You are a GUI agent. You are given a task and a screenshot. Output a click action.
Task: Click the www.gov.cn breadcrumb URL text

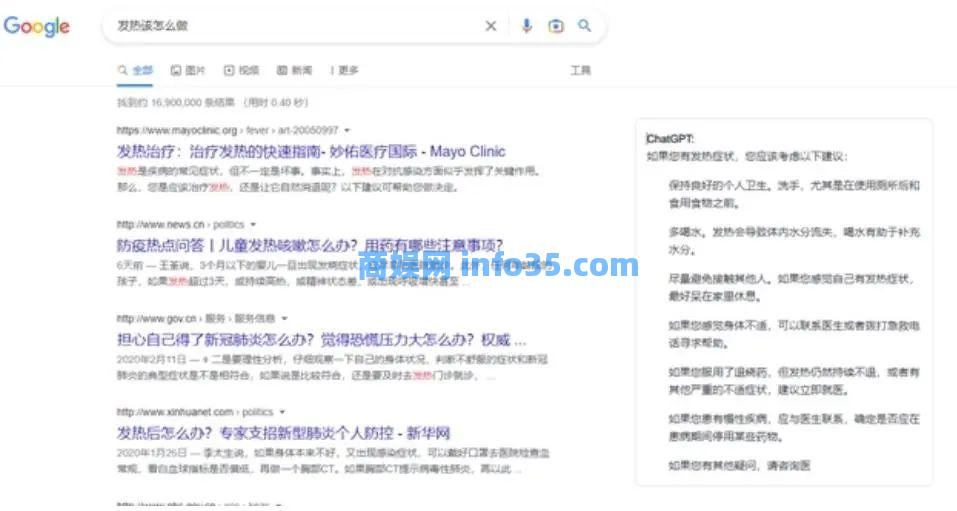[x=196, y=318]
